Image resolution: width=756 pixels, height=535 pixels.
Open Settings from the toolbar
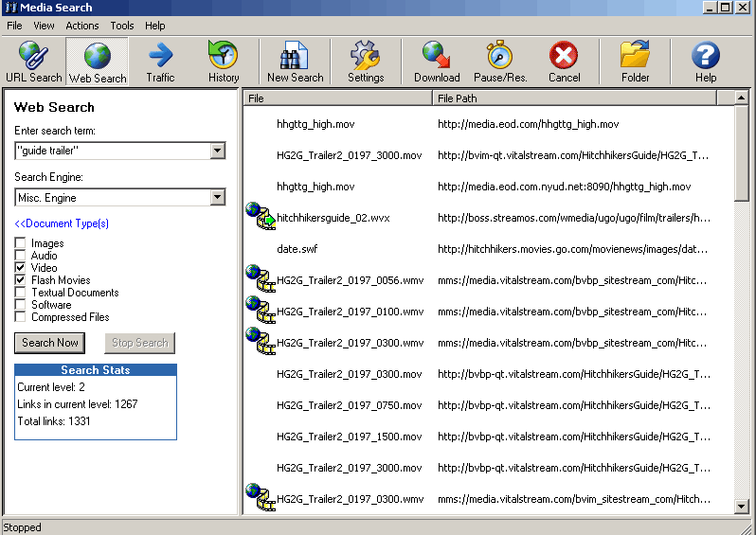pyautogui.click(x=366, y=62)
